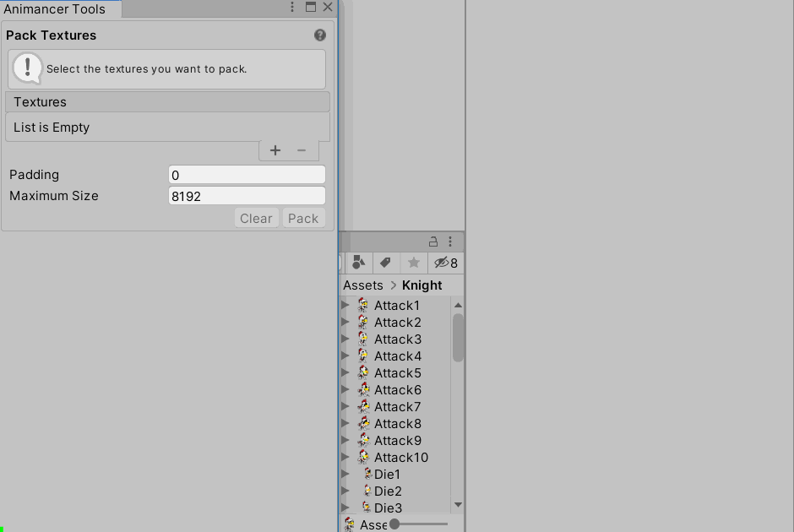
Task: Select the Attack1 texture icon
Action: [x=363, y=305]
